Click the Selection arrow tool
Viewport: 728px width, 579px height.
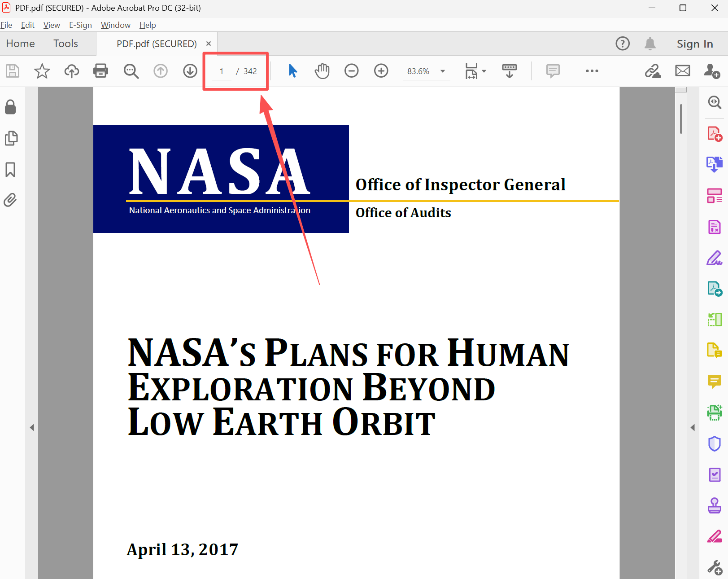click(x=292, y=71)
